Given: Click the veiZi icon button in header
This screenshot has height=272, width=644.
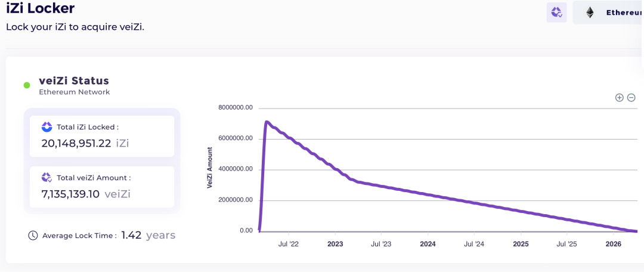Looking at the screenshot, I should 556,13.
